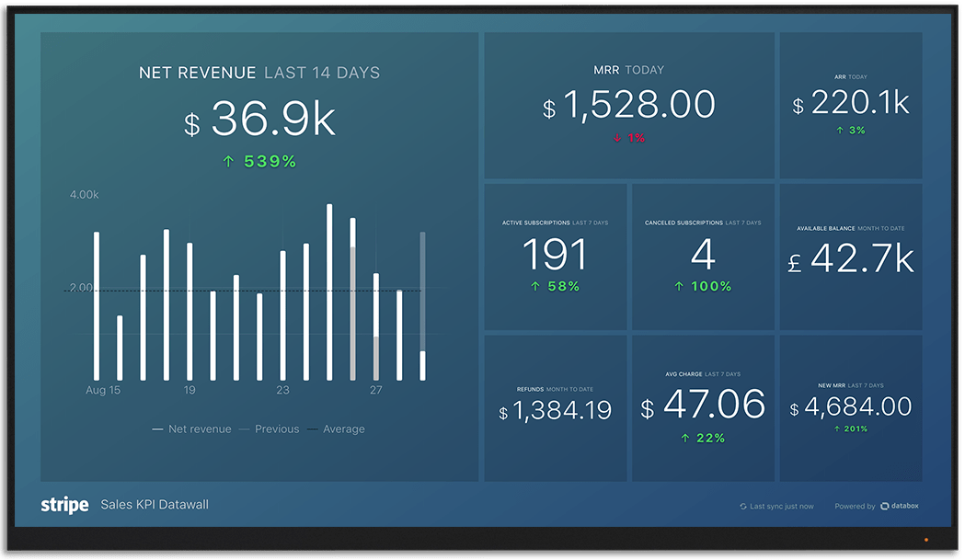Screen dimensions: 965x560
Task: Click the green up arrow beside 539%
Action: click(x=229, y=162)
